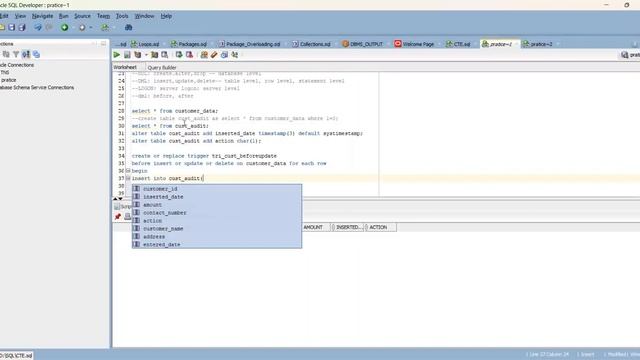Image resolution: width=640 pixels, height=360 pixels.
Task: Open the Navigate menu
Action: pyautogui.click(x=42, y=16)
